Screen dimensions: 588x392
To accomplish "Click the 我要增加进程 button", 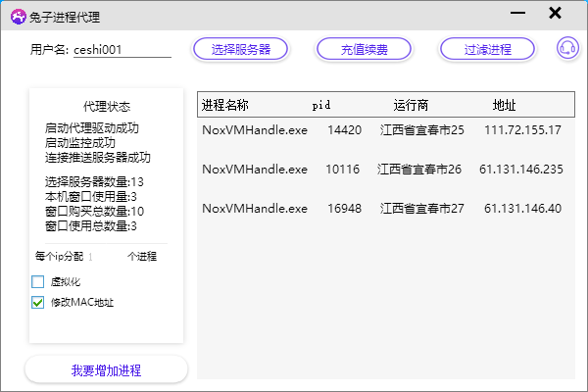I will click(106, 370).
